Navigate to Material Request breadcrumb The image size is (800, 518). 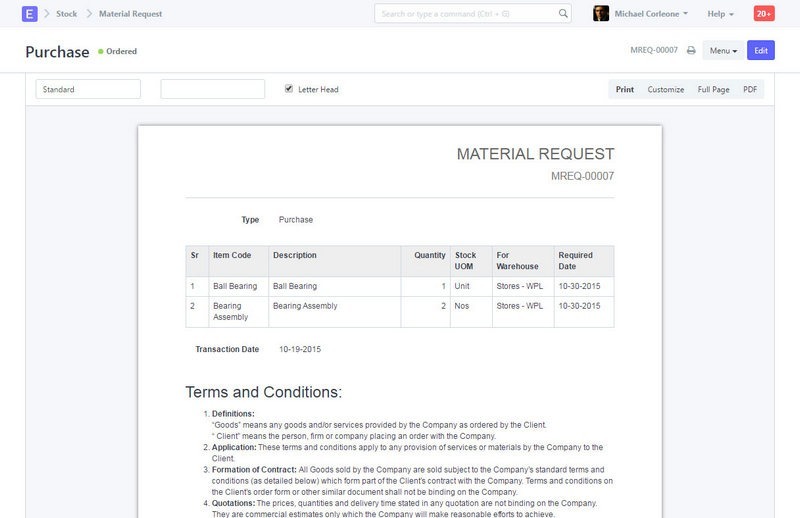pyautogui.click(x=130, y=14)
